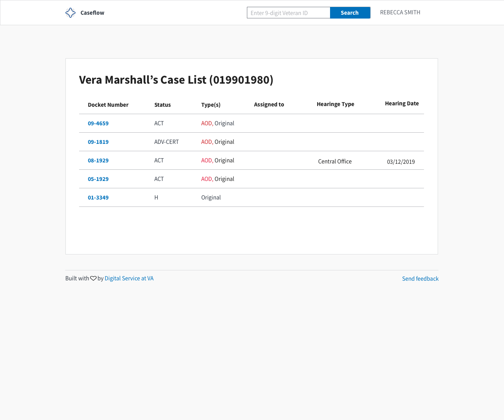
Task: Click the Hearinge Type column header
Action: coord(335,104)
